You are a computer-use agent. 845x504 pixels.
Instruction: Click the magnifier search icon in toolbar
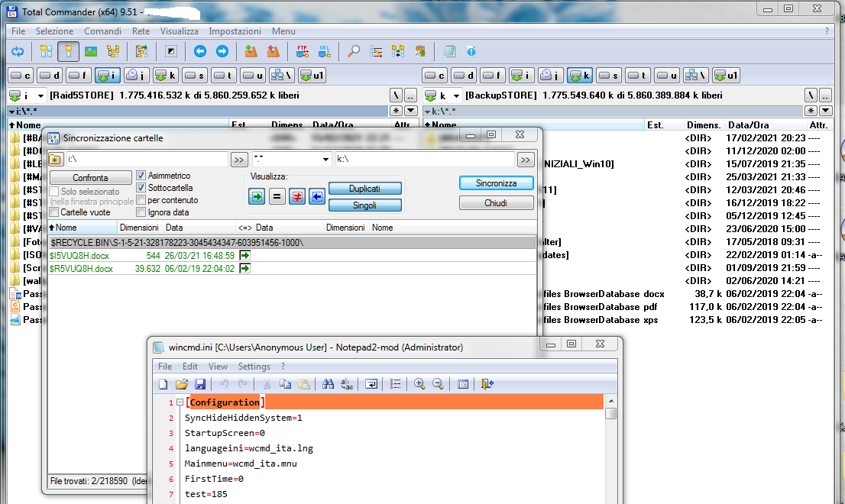point(354,52)
